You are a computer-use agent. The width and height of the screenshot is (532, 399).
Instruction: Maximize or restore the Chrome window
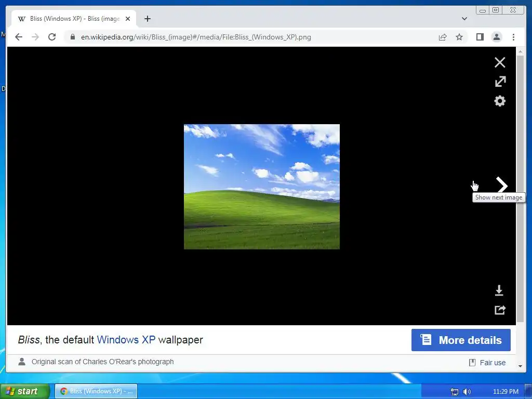(496, 10)
